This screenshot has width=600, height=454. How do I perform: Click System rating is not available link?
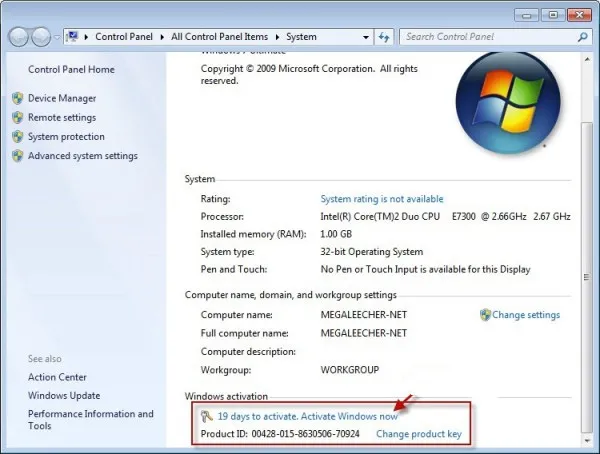(x=382, y=199)
